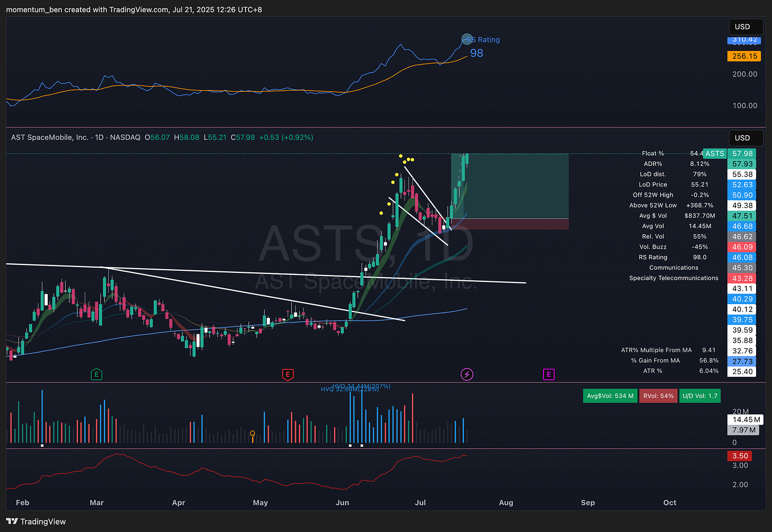Click the purple lightning bolt event marker
Viewport: 772px width, 532px height.
(467, 375)
